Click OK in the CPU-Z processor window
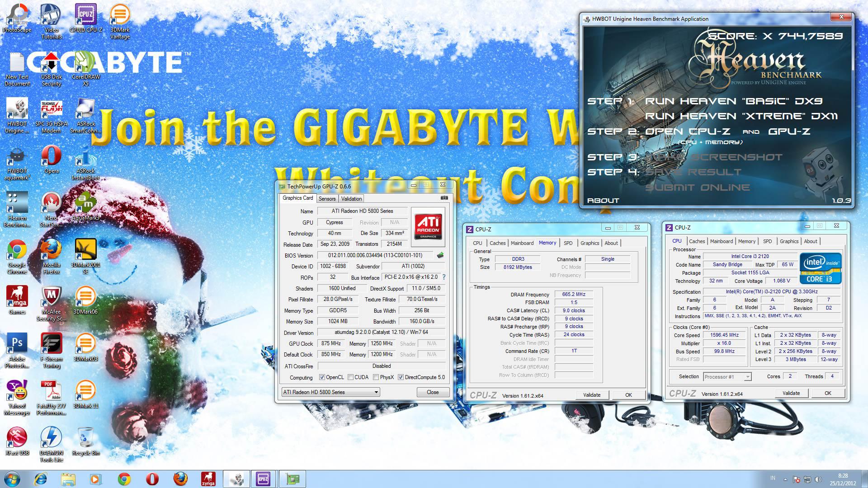Screen dimensions: 868x488 point(828,393)
